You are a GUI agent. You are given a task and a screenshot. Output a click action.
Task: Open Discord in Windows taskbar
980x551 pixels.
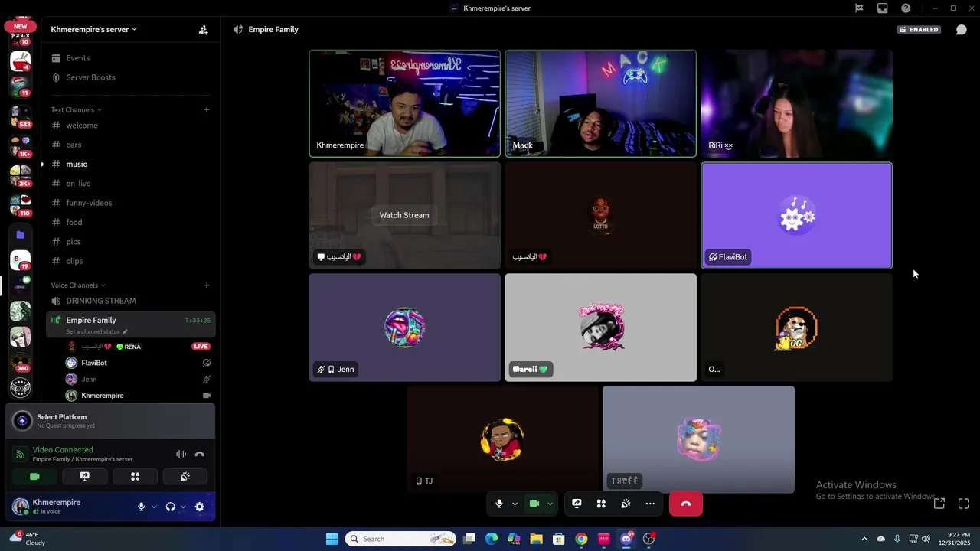626,539
